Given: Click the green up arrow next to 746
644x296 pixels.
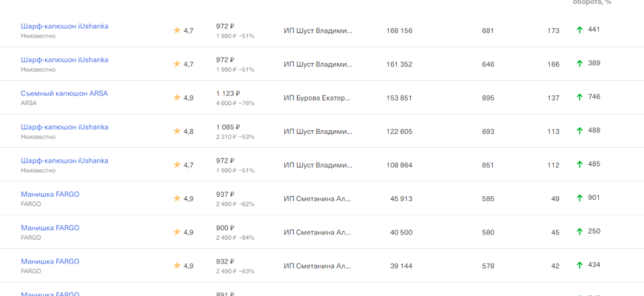Looking at the screenshot, I should coord(580,98).
